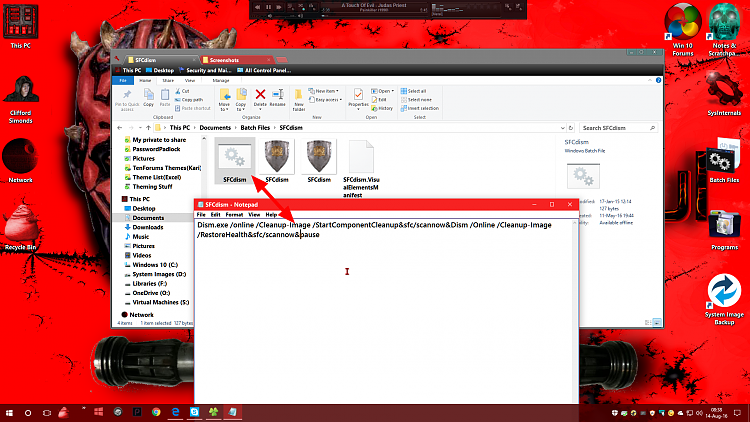Open the Batch Files desktop folder

724,161
